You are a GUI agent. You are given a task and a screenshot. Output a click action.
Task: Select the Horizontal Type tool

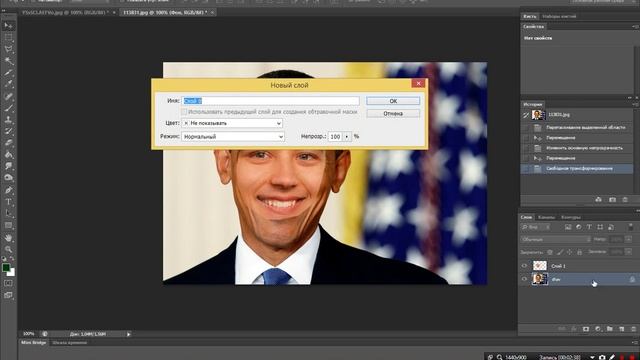(8, 202)
